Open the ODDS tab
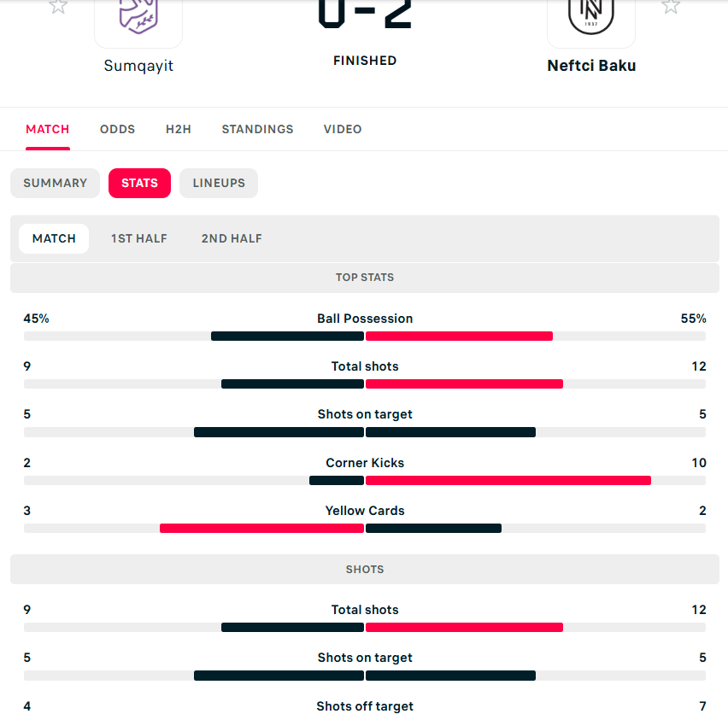728x714 pixels. 117,130
